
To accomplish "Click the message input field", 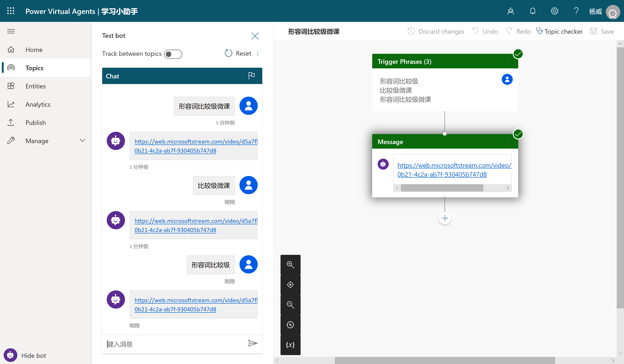I will coord(173,344).
